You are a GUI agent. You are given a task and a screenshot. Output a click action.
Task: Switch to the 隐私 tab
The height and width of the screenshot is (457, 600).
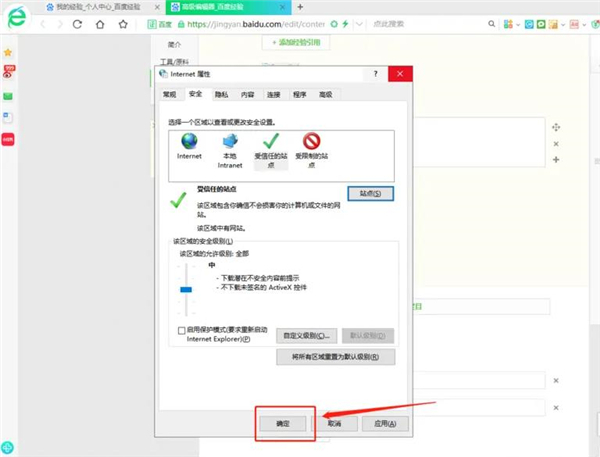pos(220,94)
